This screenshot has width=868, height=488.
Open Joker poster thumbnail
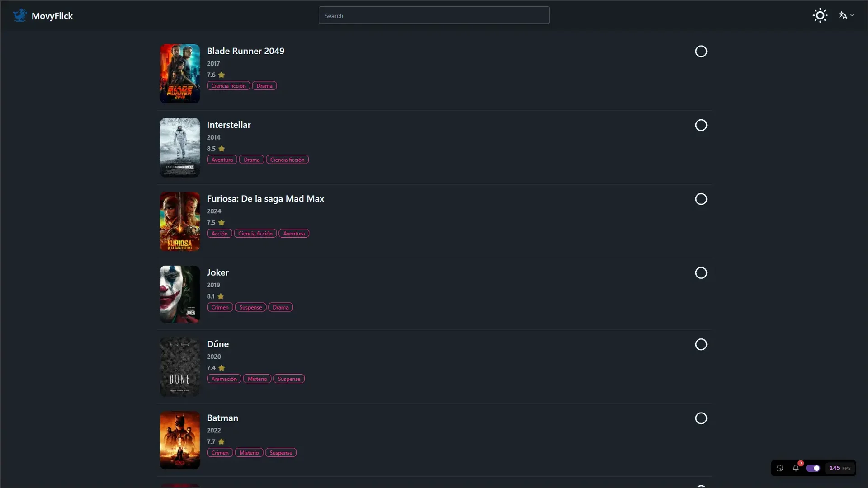(180, 294)
